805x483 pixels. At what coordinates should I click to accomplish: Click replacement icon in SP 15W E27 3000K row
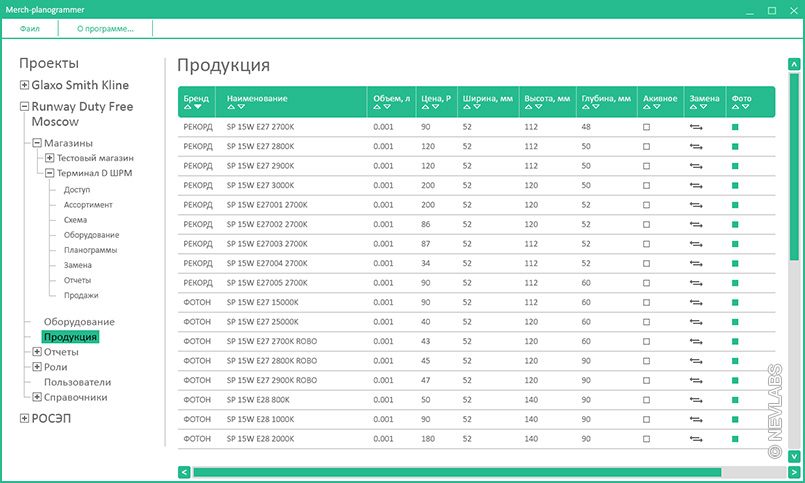[695, 185]
